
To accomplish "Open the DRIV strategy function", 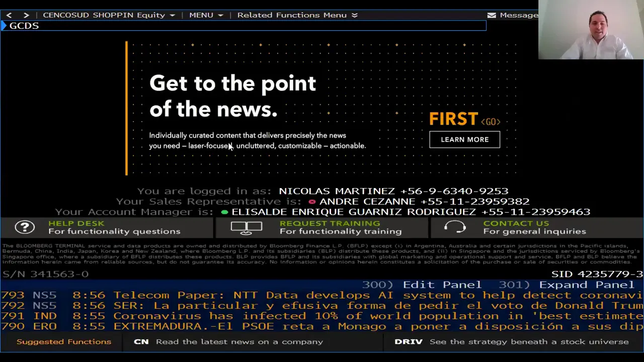I will [512, 342].
